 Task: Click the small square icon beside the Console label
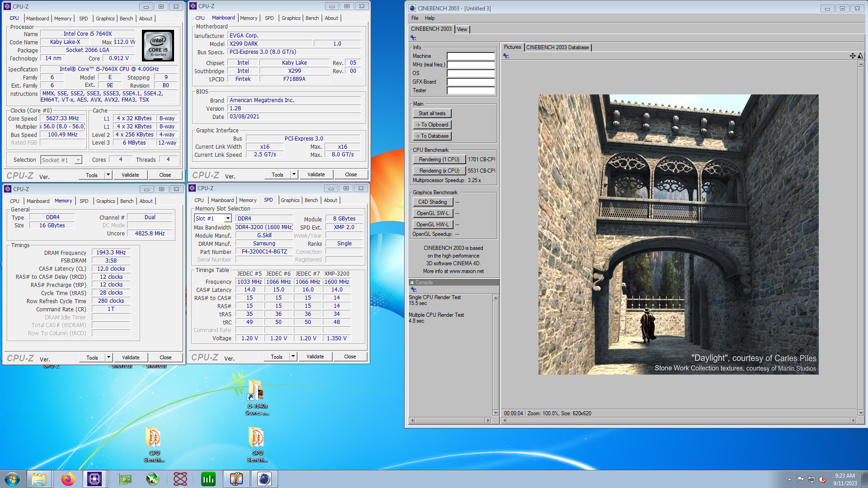coord(412,282)
